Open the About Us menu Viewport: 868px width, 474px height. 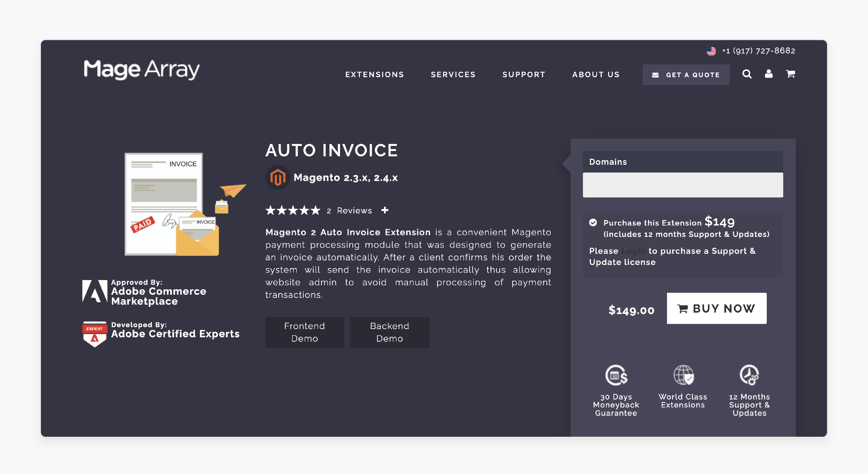point(596,74)
